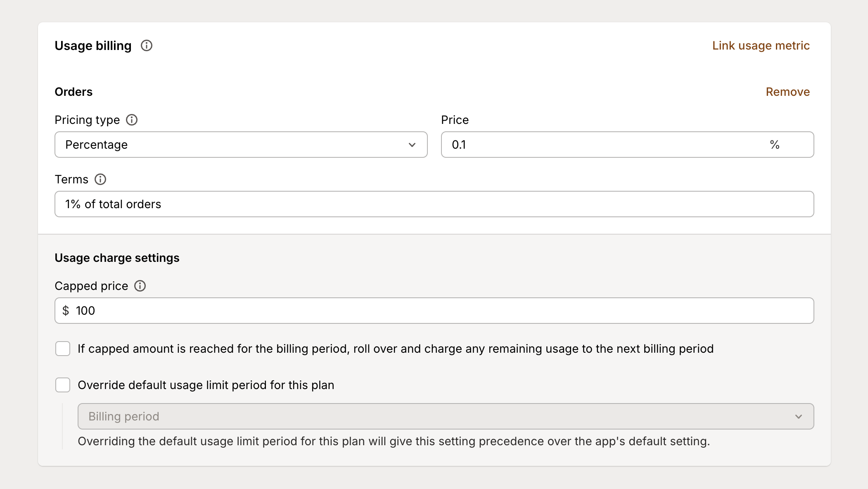868x489 pixels.
Task: Click the chevron on the Billing period selector
Action: coord(799,416)
